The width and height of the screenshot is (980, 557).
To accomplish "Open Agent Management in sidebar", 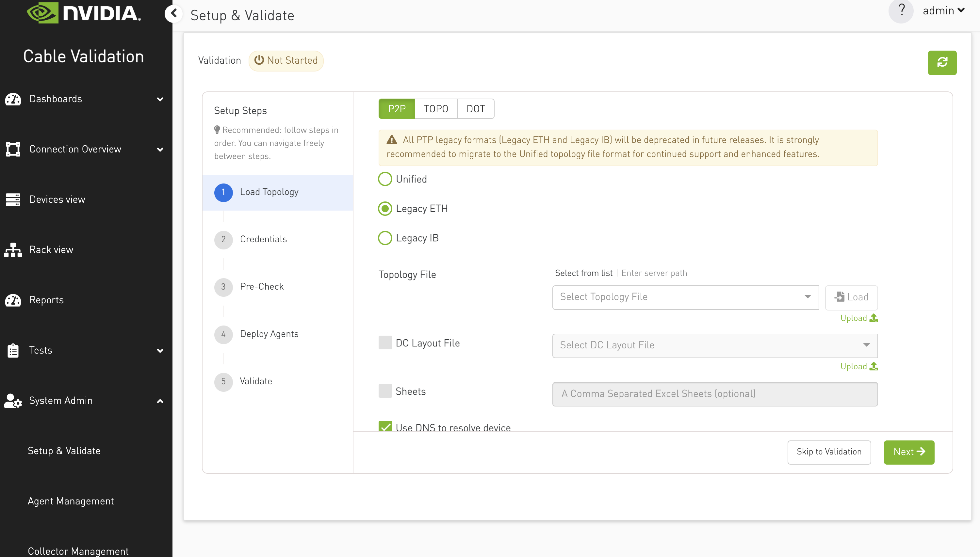I will tap(71, 501).
